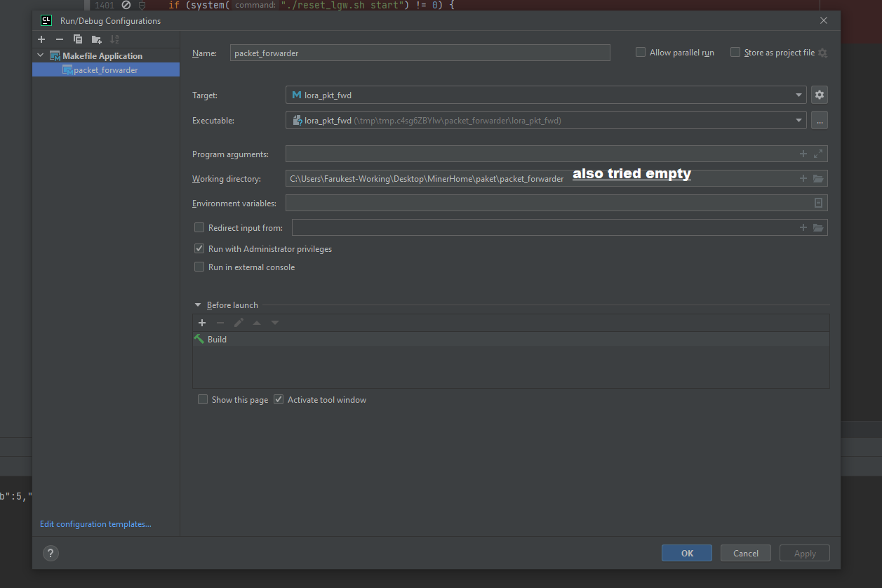Expand the Program arguments field
Viewport: 882px width, 588px height.
818,154
